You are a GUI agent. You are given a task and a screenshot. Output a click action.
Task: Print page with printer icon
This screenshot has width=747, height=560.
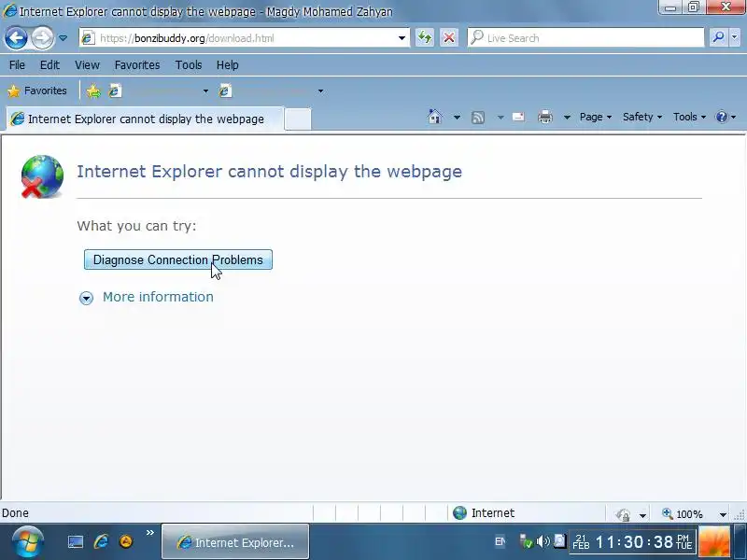[x=545, y=117]
